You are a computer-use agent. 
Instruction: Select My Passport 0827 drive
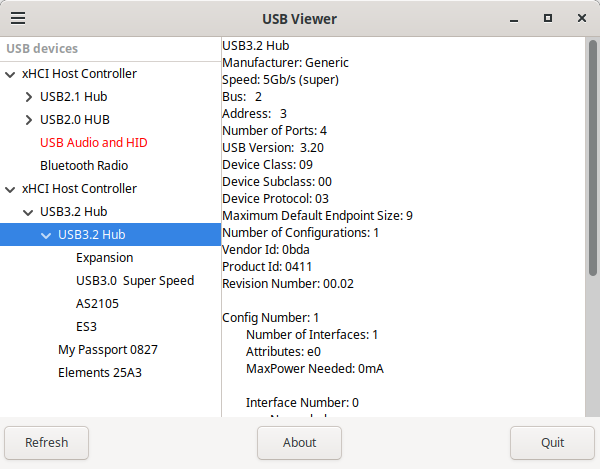107,350
